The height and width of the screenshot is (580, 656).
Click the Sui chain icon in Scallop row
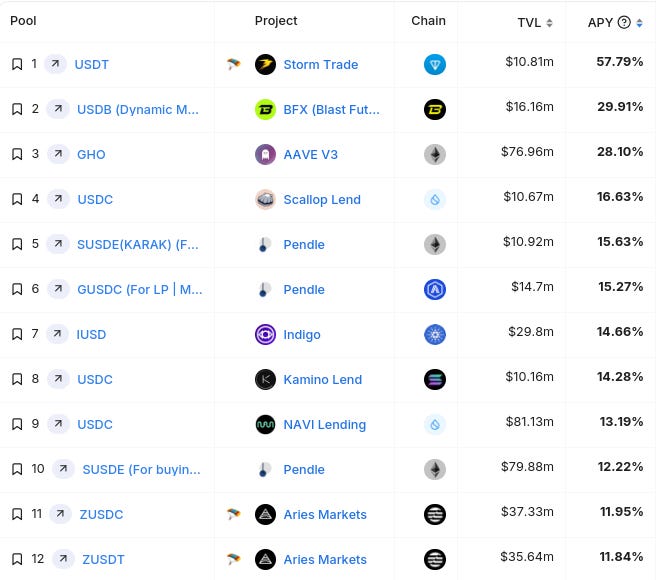pyautogui.click(x=435, y=200)
